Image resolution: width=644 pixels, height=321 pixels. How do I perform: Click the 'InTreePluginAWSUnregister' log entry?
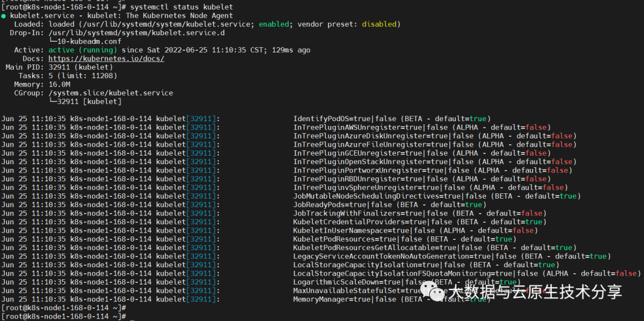[422, 128]
